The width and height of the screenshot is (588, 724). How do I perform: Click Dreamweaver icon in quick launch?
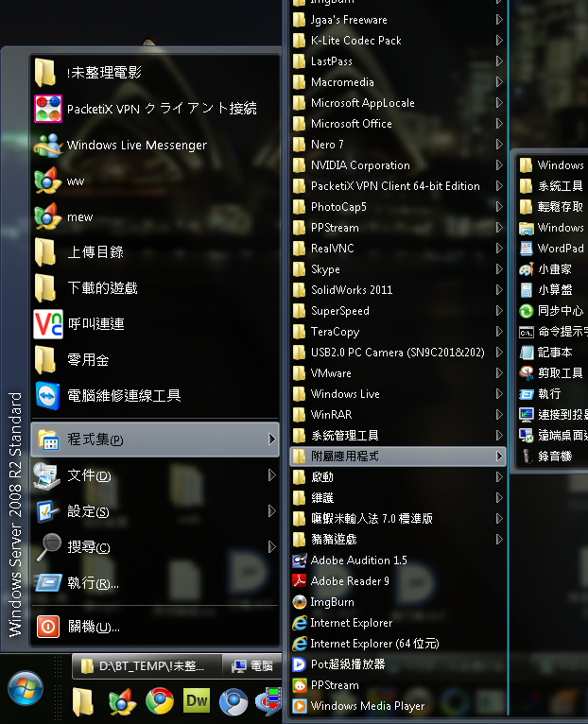tap(197, 701)
